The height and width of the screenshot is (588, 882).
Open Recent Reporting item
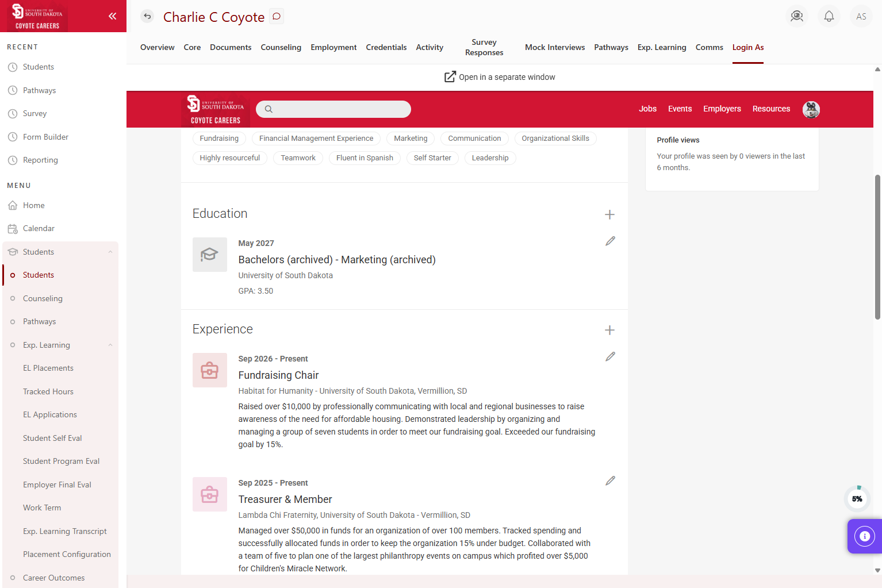[x=40, y=160]
